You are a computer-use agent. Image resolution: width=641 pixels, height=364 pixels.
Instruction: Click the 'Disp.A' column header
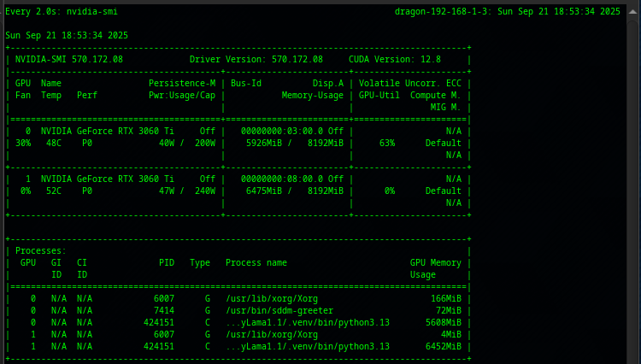pos(328,84)
